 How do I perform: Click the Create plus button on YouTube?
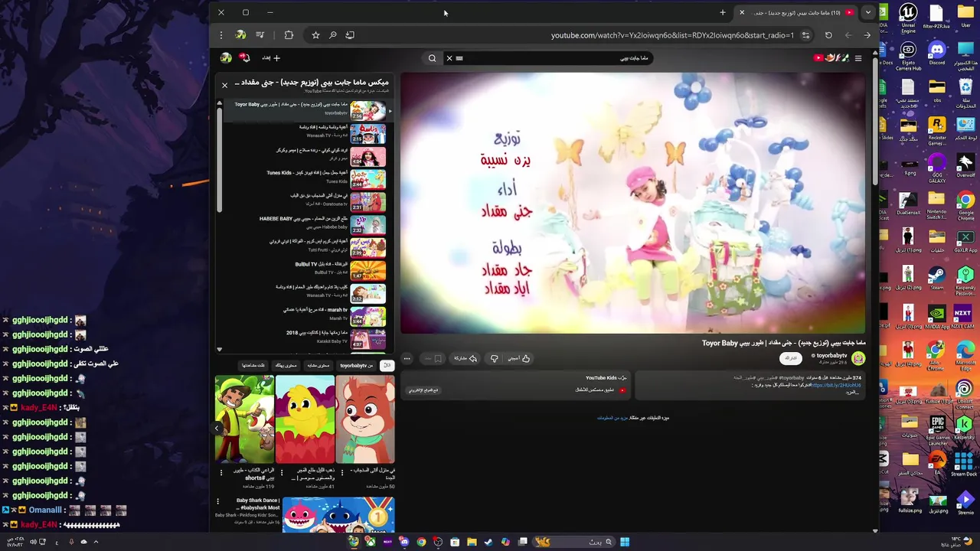pyautogui.click(x=271, y=57)
